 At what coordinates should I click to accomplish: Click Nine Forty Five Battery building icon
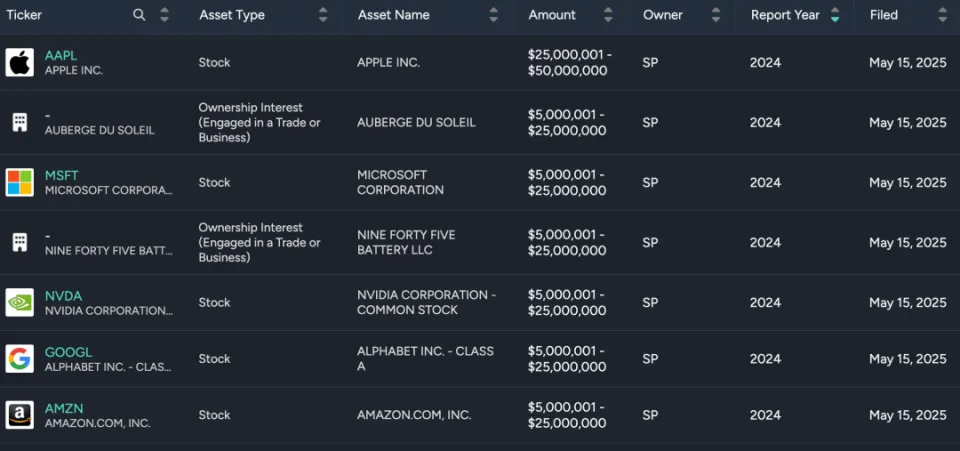coord(19,242)
